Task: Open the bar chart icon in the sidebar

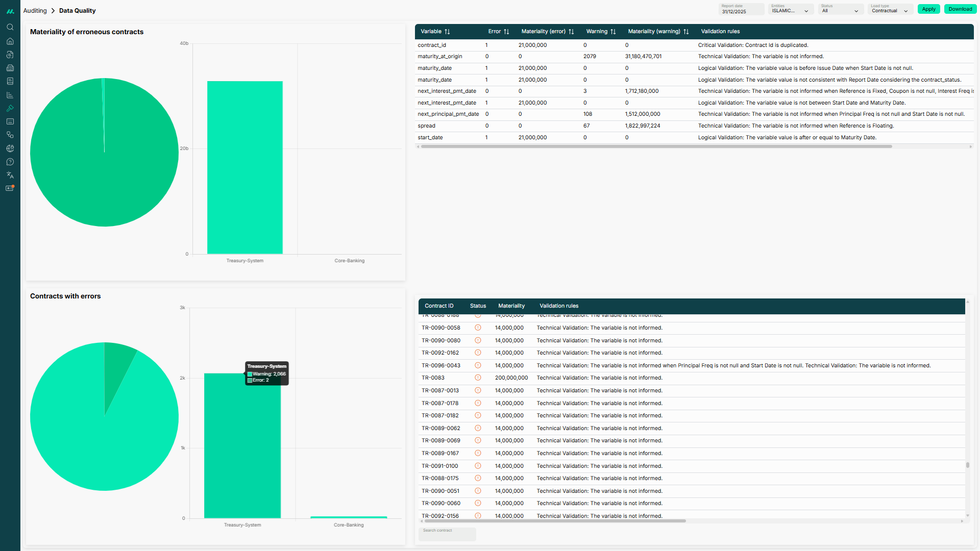Action: [x=10, y=95]
